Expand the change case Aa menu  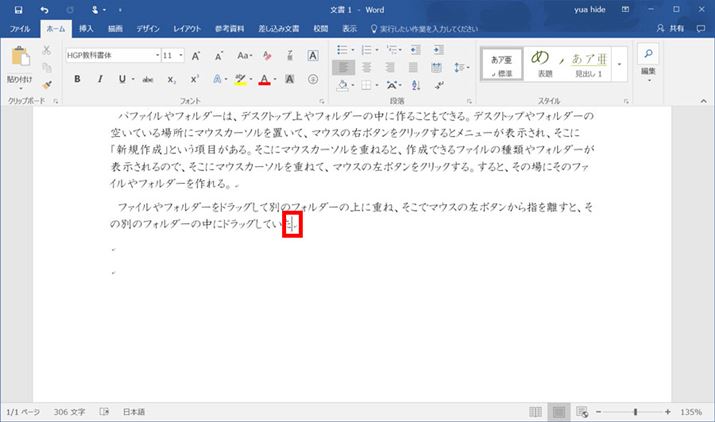pos(245,56)
